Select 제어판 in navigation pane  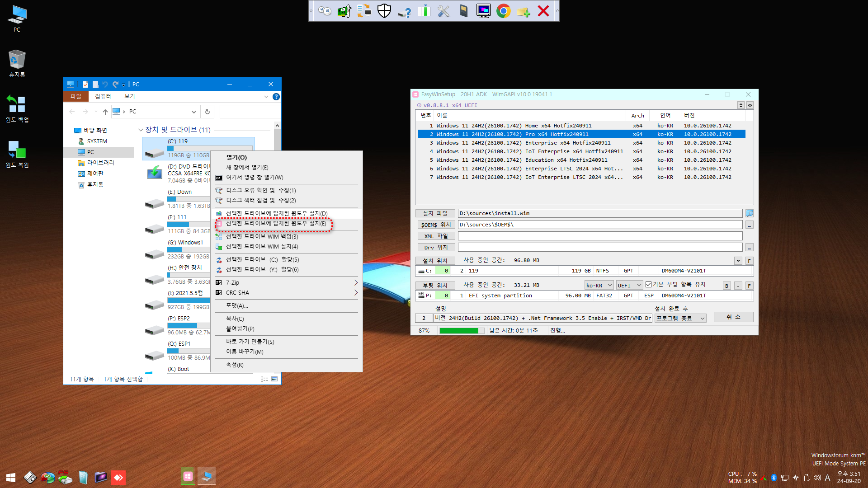[95, 174]
